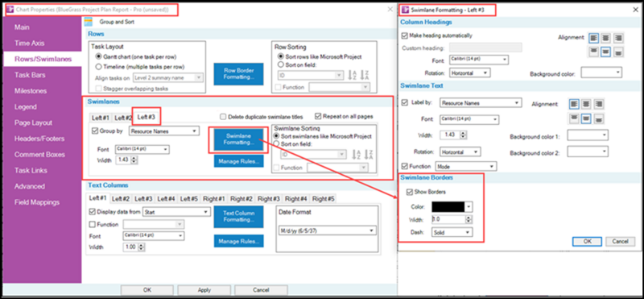
Task: Left-align the Swimlane Text
Action: [x=574, y=104]
